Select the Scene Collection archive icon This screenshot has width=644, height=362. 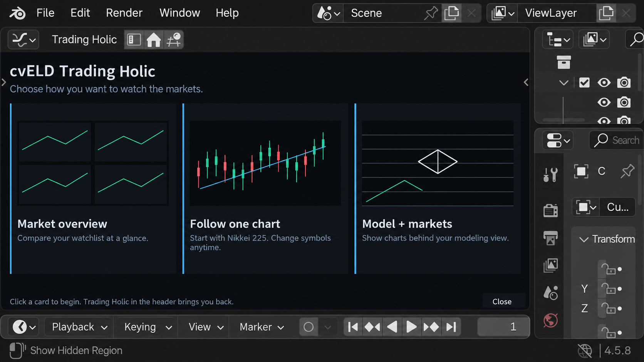(563, 62)
